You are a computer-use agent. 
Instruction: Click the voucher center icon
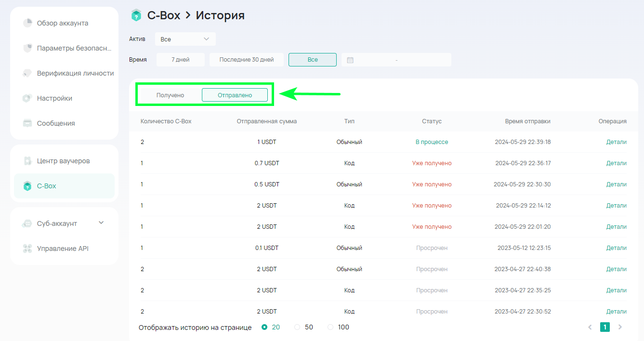27,161
